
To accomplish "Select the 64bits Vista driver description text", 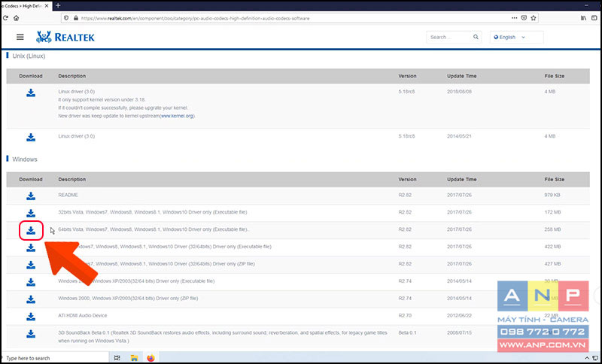I will 154,229.
